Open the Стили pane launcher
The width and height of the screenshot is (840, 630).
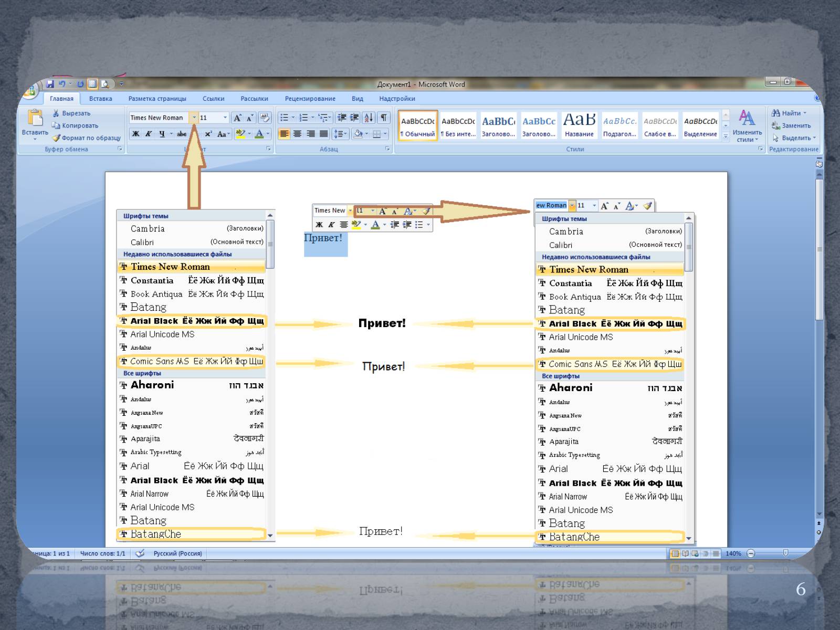(761, 149)
